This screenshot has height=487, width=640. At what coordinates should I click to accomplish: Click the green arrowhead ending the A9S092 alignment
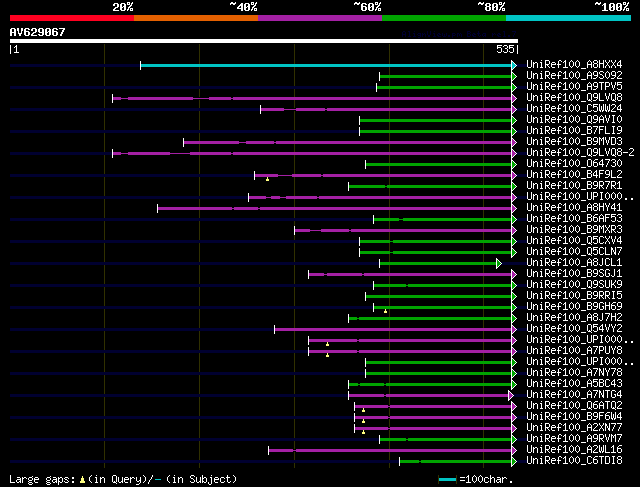[x=514, y=76]
